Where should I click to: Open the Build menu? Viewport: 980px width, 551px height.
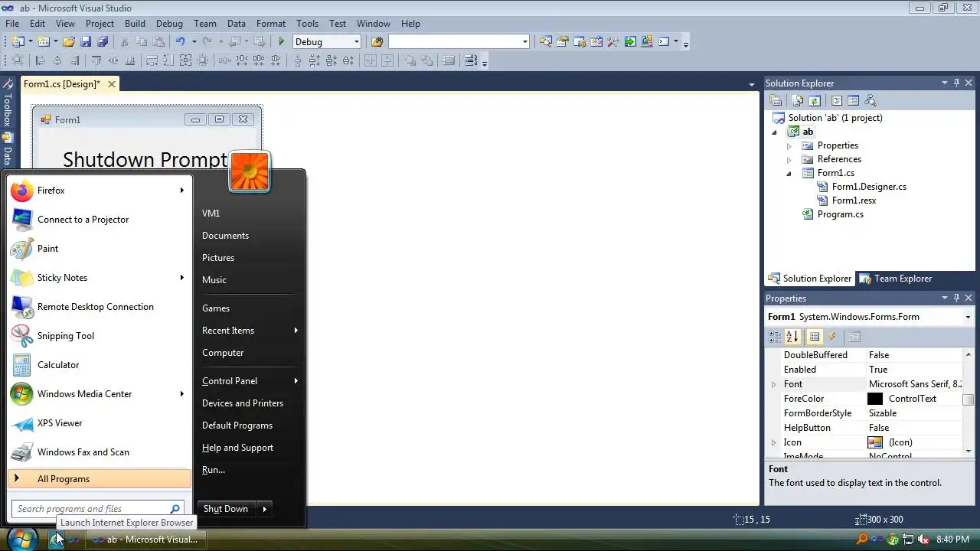pyautogui.click(x=135, y=24)
